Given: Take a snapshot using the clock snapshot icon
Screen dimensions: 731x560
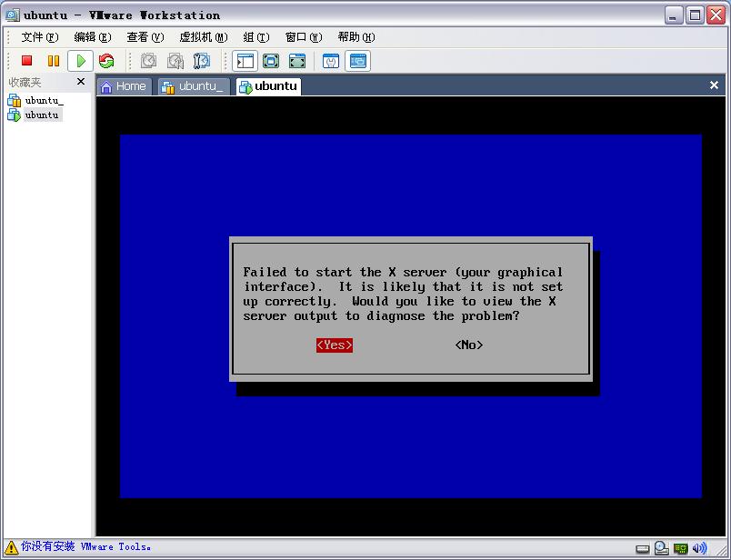Looking at the screenshot, I should point(149,61).
